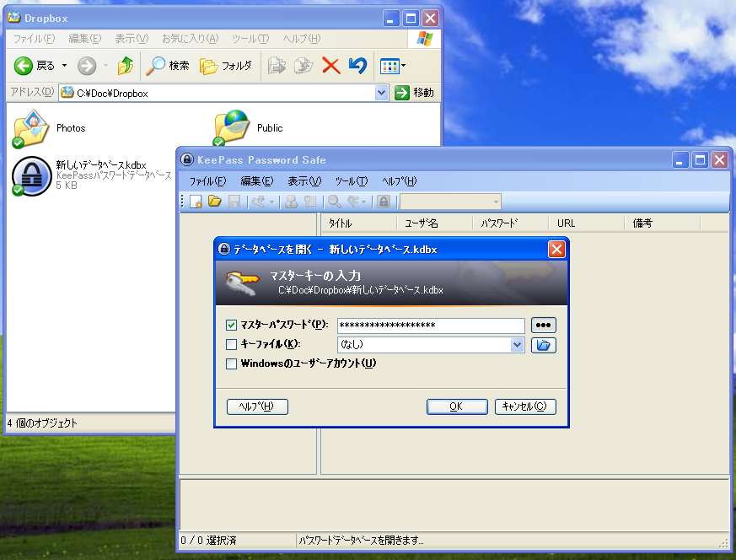Click the "4 個のオブジェクト" status bar text
Image resolution: width=736 pixels, height=560 pixels.
coord(42,423)
